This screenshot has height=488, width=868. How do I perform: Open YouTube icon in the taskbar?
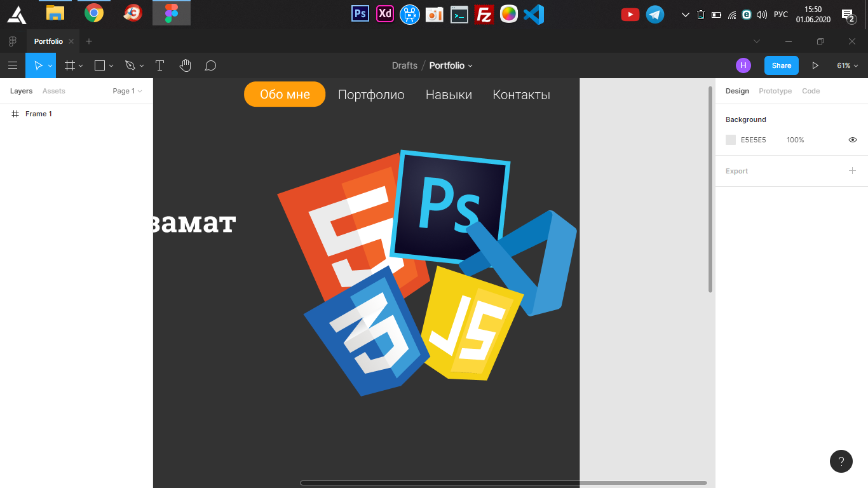click(x=630, y=14)
